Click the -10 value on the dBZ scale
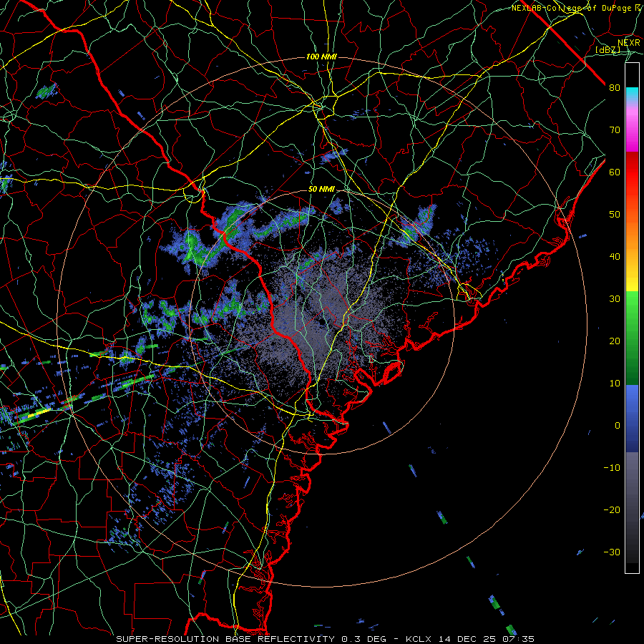Viewport: 644px width, 644px height. pos(612,468)
